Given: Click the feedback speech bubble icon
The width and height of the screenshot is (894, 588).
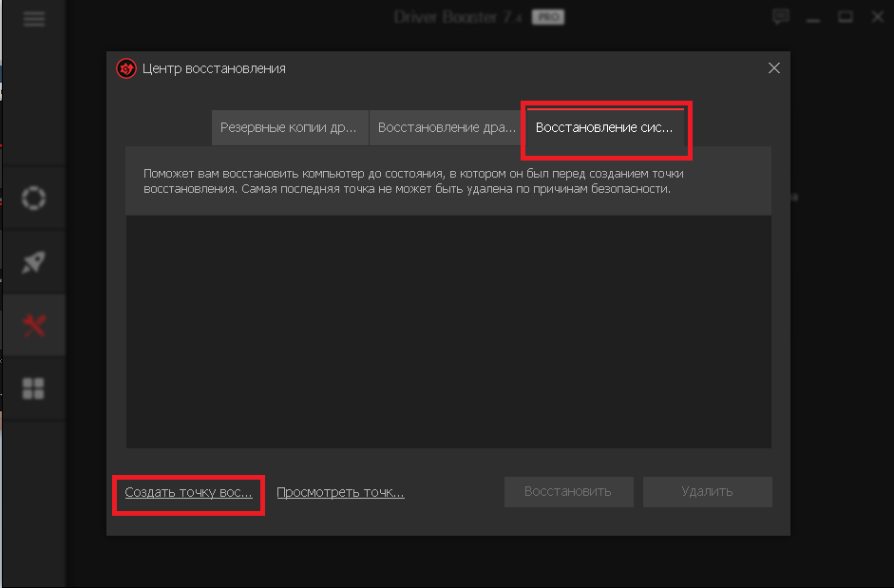Looking at the screenshot, I should (x=781, y=17).
